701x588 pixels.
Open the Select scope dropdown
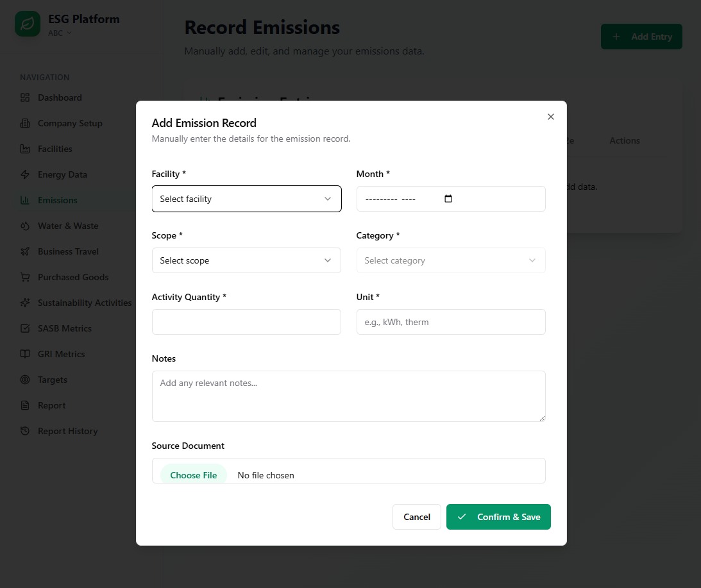pyautogui.click(x=246, y=260)
